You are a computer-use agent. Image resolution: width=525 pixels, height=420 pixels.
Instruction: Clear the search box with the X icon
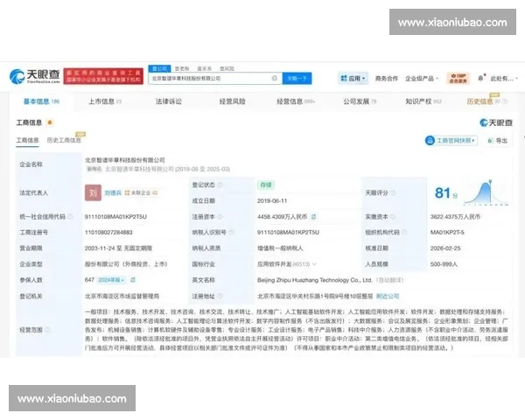pyautogui.click(x=277, y=78)
